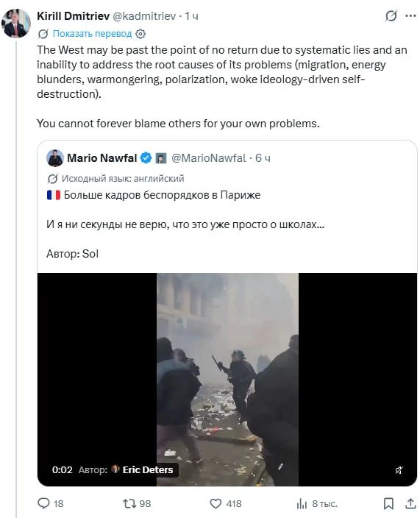Click the 'Показать перевод' translation link
This screenshot has width=420, height=518.
click(92, 34)
